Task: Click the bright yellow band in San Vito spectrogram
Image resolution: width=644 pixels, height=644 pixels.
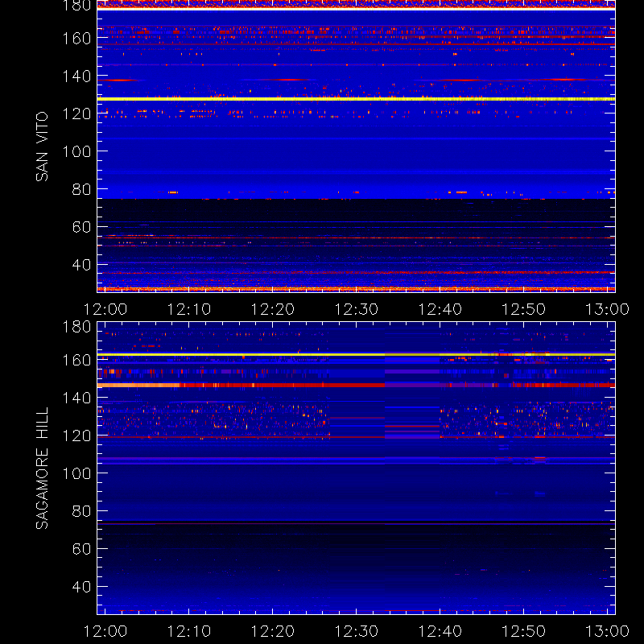Action: tap(356, 99)
